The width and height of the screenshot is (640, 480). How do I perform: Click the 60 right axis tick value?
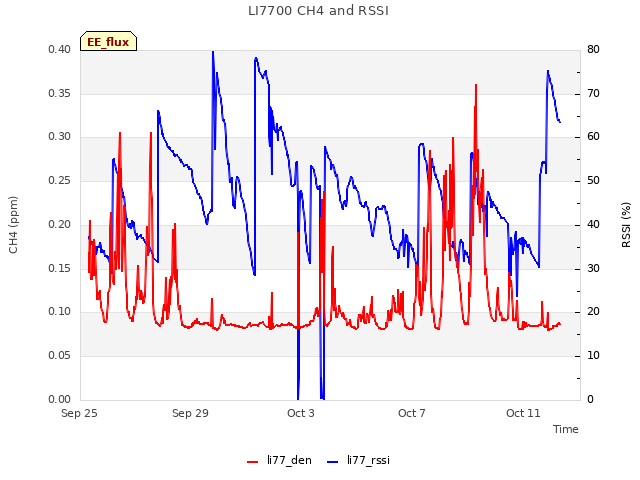pos(593,137)
